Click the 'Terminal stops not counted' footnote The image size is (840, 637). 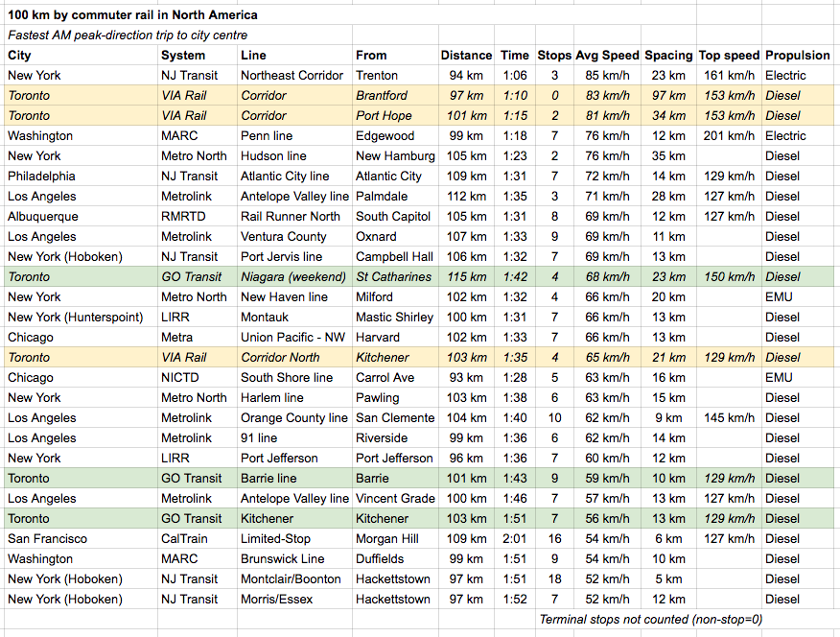[651, 619]
